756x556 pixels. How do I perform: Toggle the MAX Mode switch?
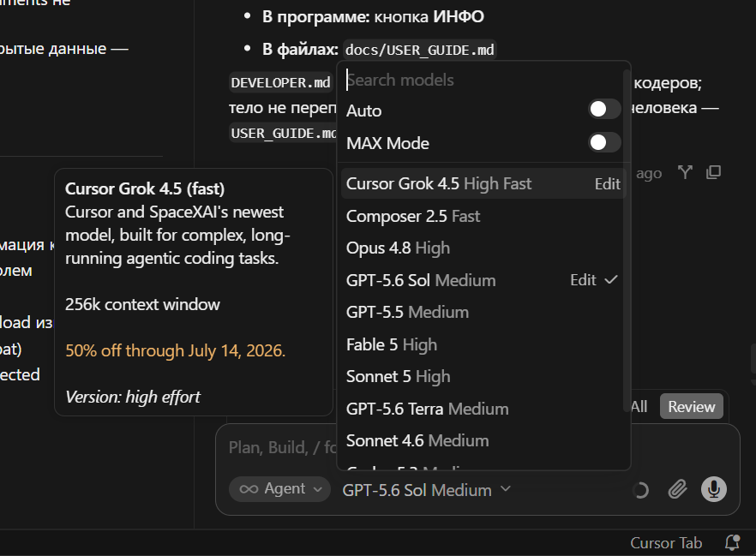click(604, 142)
